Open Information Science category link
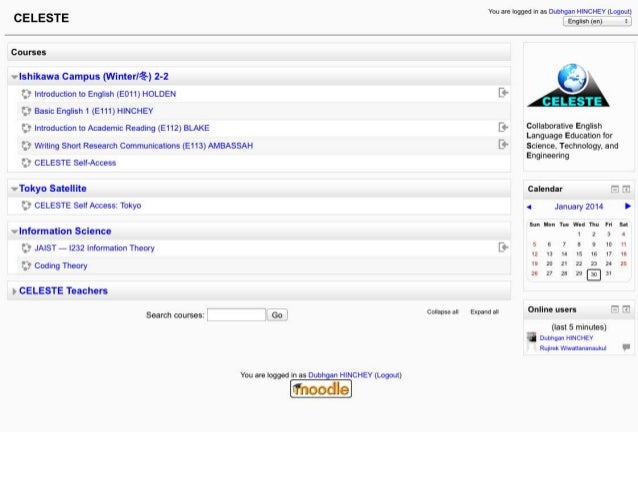This screenshot has width=638, height=479. [x=65, y=231]
